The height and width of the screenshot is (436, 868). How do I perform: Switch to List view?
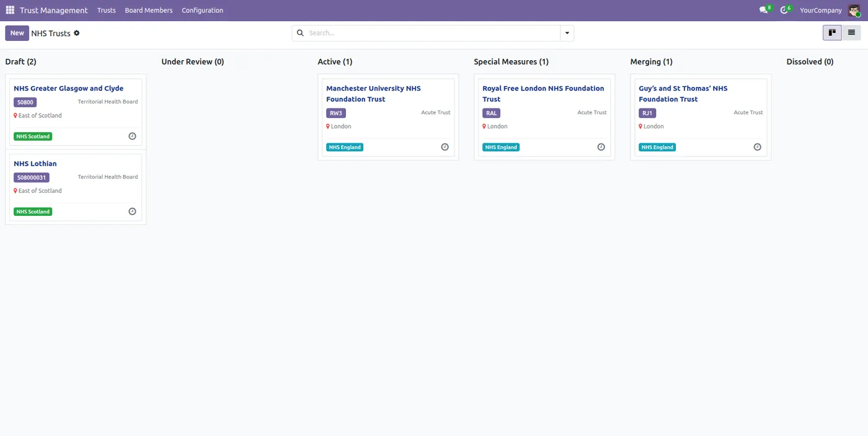tap(851, 33)
